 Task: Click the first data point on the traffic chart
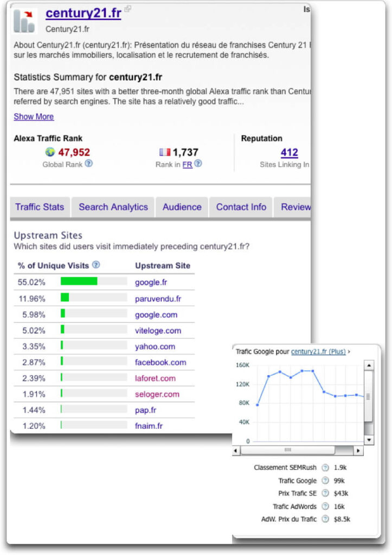pyautogui.click(x=258, y=404)
